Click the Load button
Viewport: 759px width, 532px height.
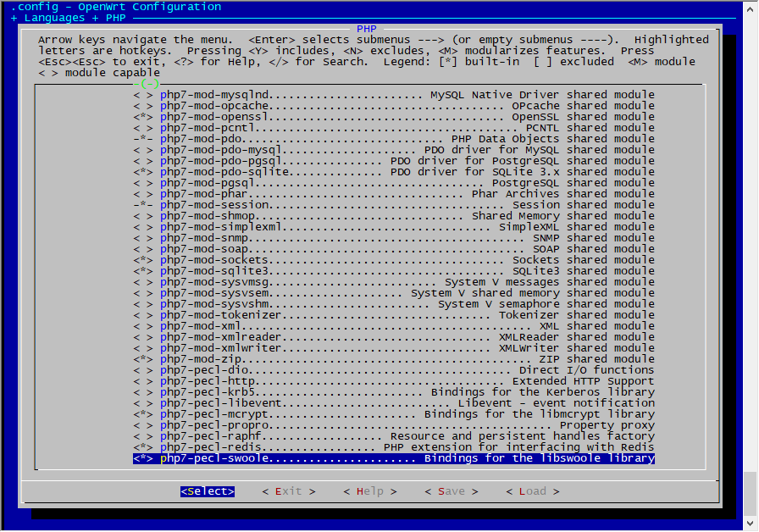[533, 491]
